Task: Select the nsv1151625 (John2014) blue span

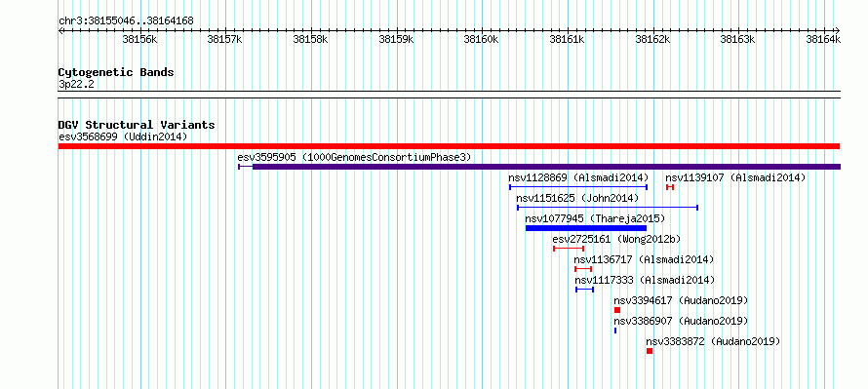Action: [608, 208]
